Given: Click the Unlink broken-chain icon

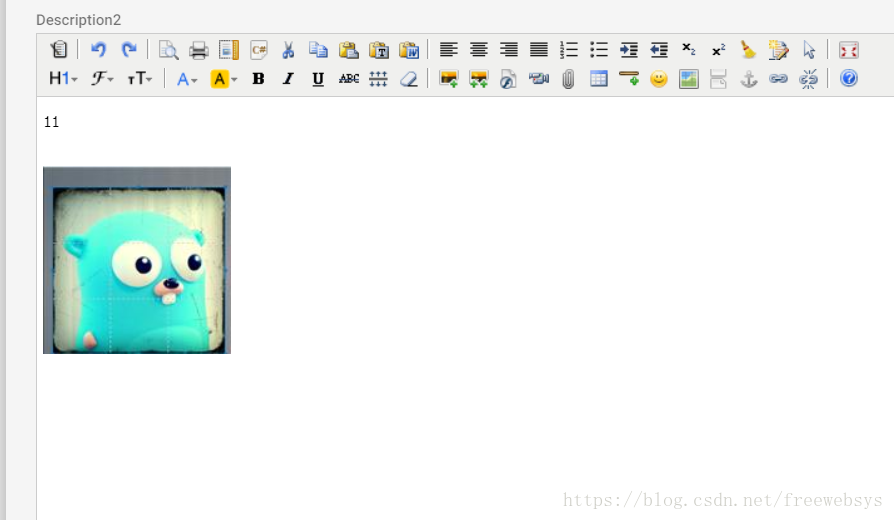Looking at the screenshot, I should click(808, 79).
